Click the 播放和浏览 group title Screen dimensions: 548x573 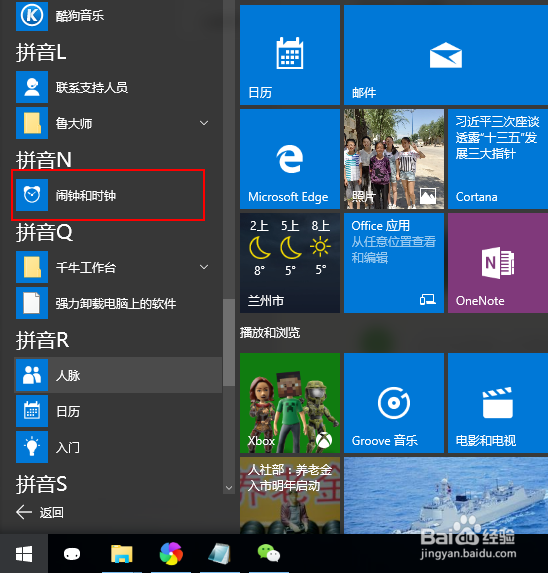click(x=270, y=333)
